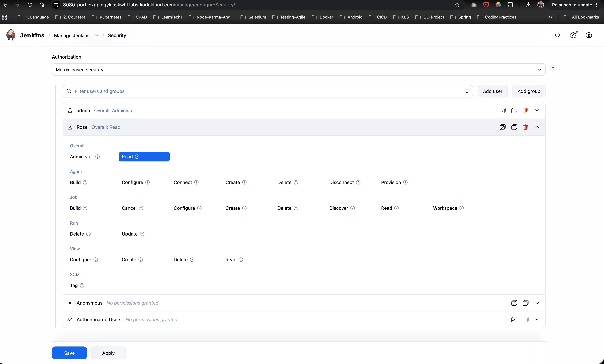Collapse the Rose permissions row
Screen dimensions: 604x364
pyautogui.click(x=537, y=127)
